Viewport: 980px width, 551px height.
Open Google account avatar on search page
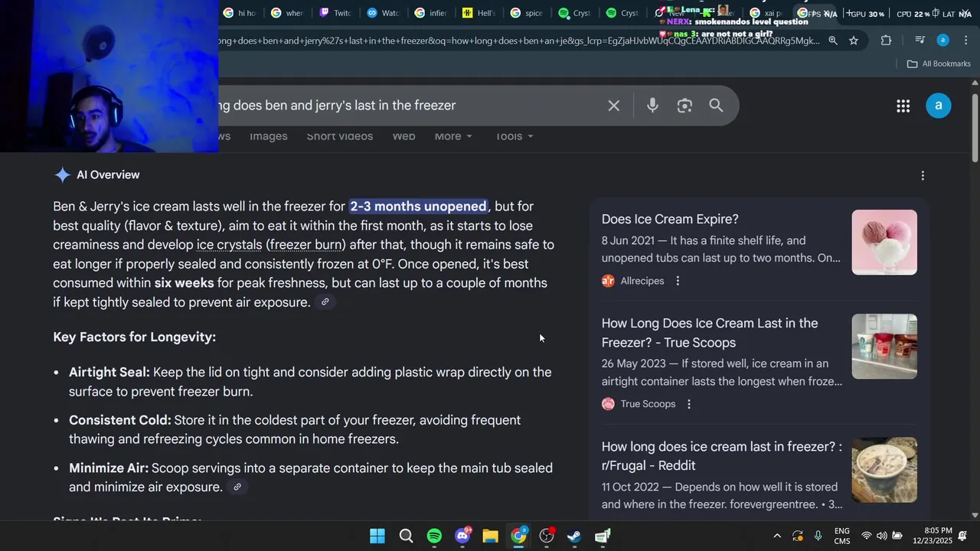coord(939,106)
